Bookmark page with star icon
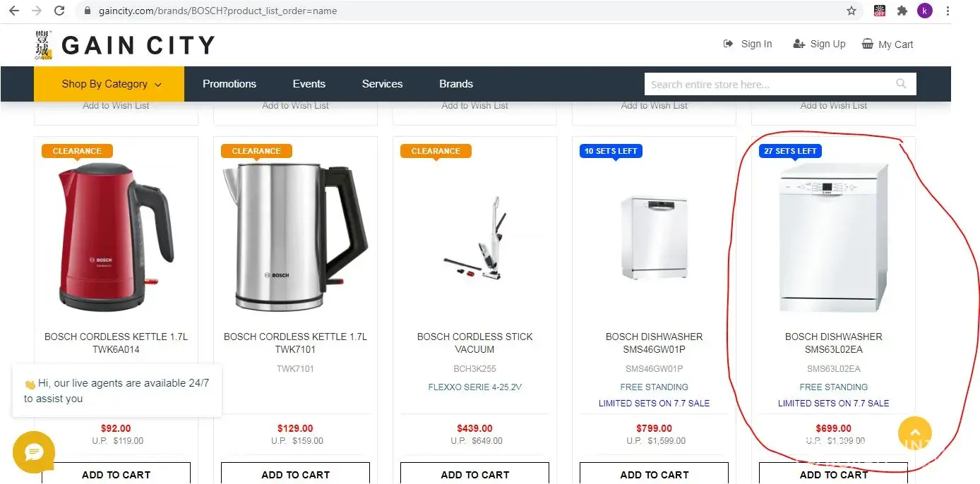 tap(851, 11)
